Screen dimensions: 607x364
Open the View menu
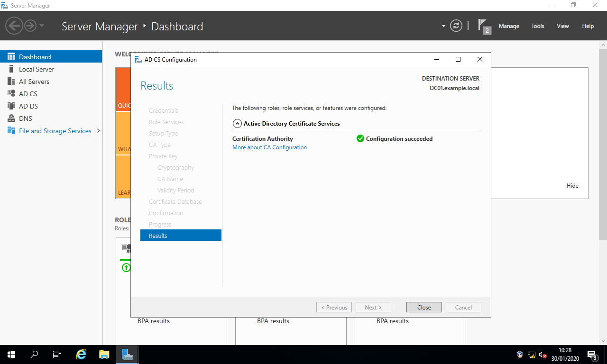[562, 26]
